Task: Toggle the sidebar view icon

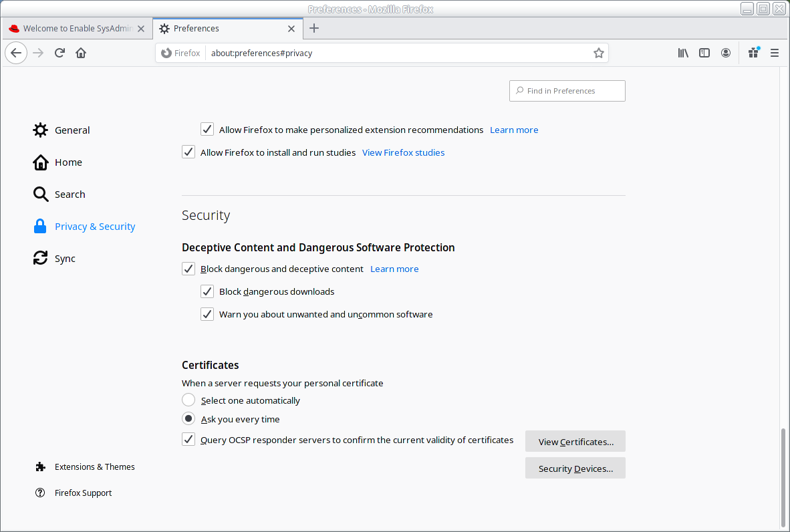Action: point(704,53)
